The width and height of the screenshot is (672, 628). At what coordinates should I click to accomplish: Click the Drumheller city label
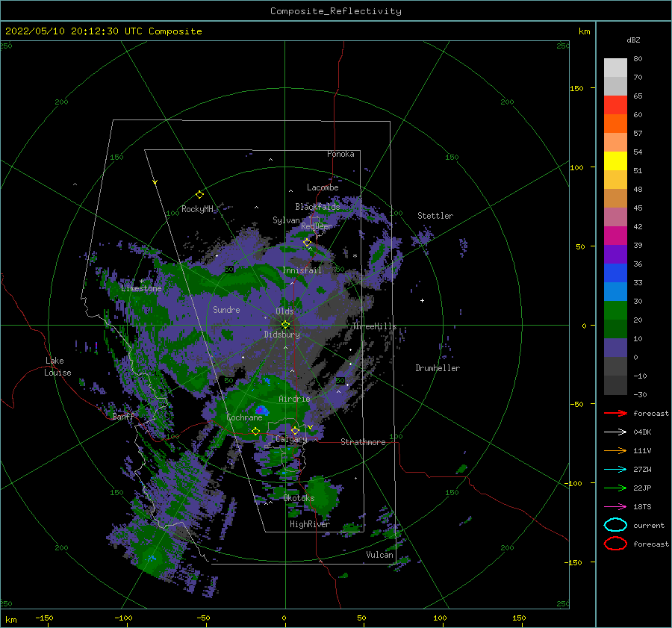tap(438, 368)
